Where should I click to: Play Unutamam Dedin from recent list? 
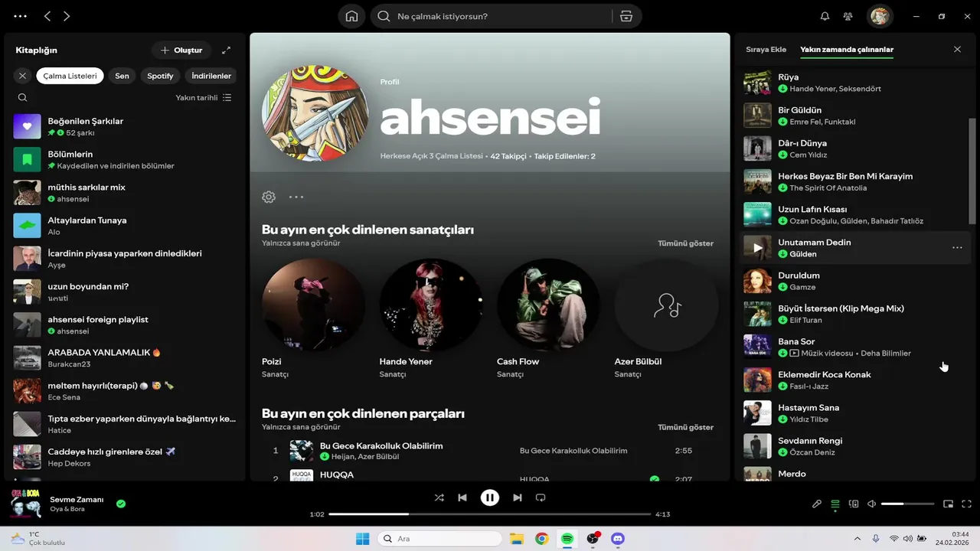(x=757, y=248)
